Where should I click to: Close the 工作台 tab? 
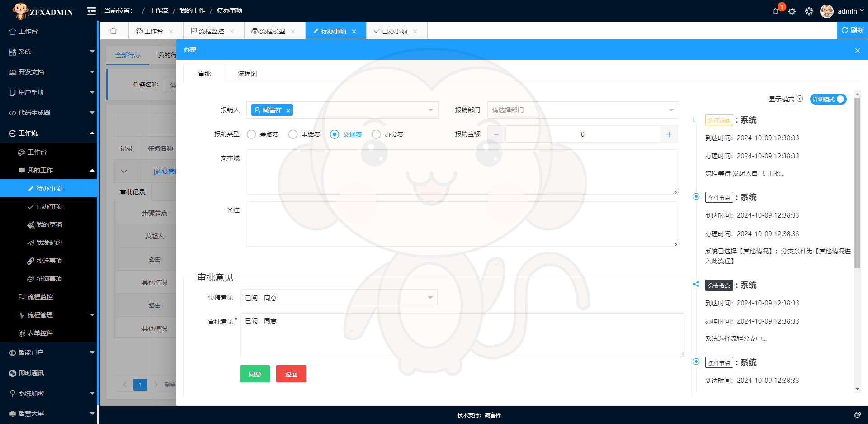tap(171, 31)
